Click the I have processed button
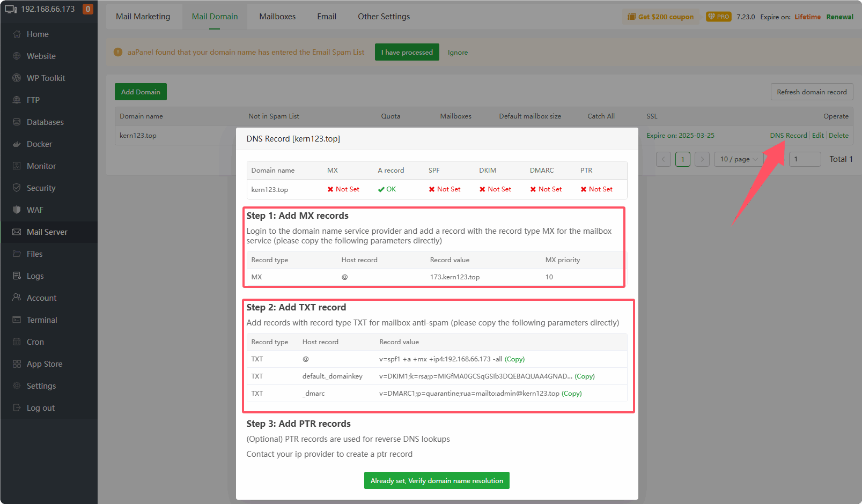 click(x=407, y=52)
